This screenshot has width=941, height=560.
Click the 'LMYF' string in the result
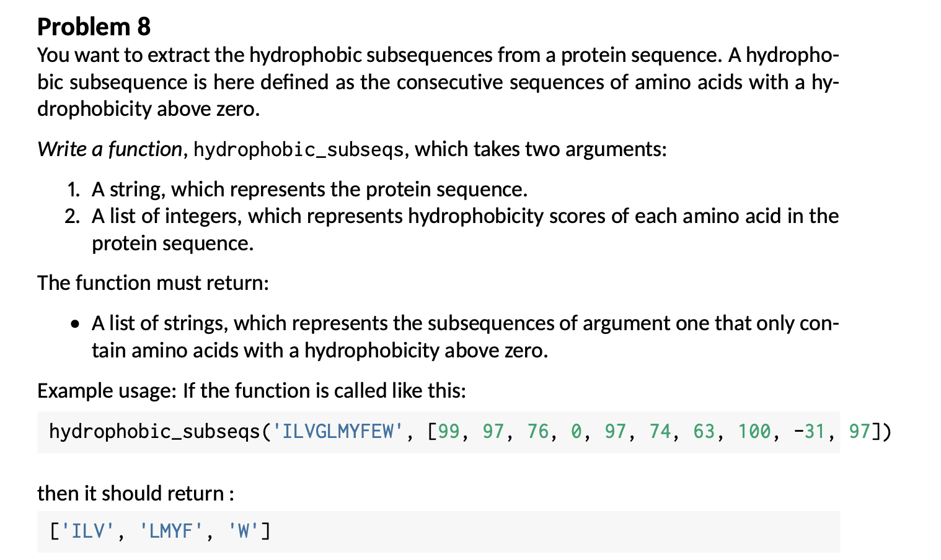click(x=171, y=532)
